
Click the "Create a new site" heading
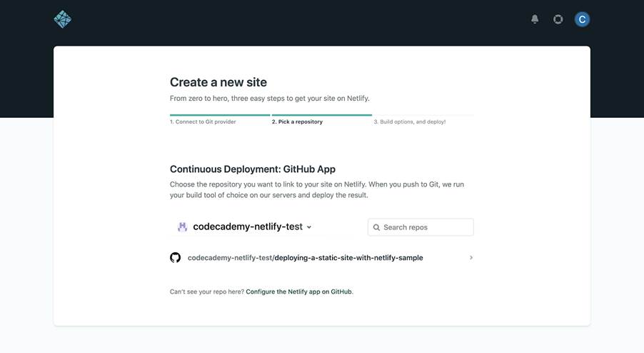click(x=218, y=82)
